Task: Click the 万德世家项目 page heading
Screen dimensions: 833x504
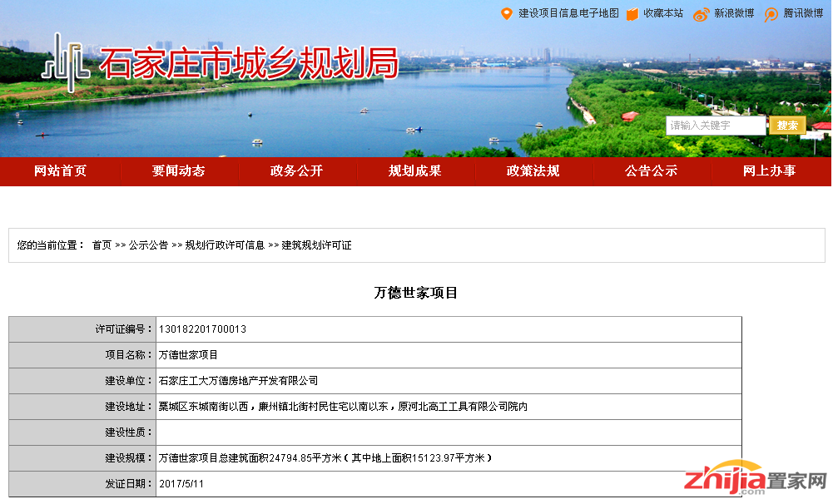Action: coord(415,293)
